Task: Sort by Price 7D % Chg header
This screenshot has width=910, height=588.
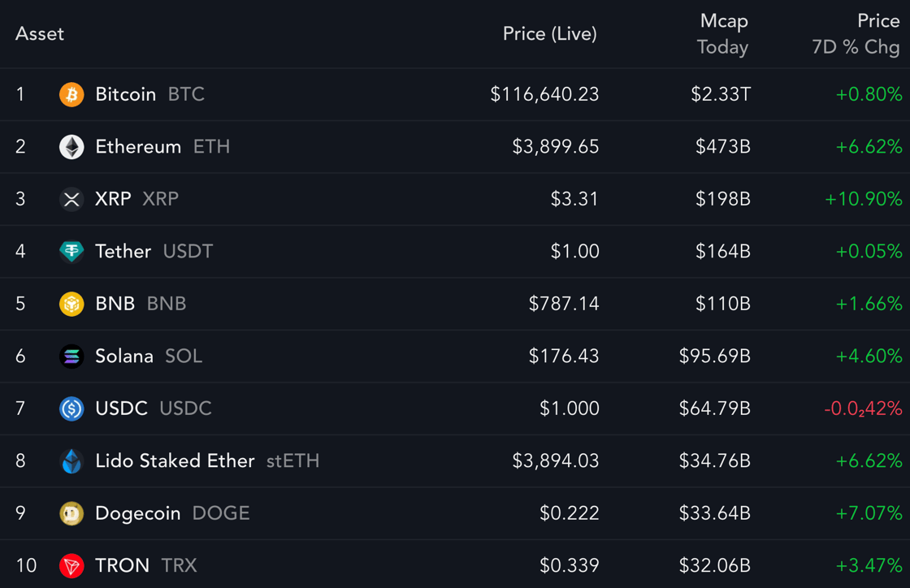Action: [x=856, y=33]
